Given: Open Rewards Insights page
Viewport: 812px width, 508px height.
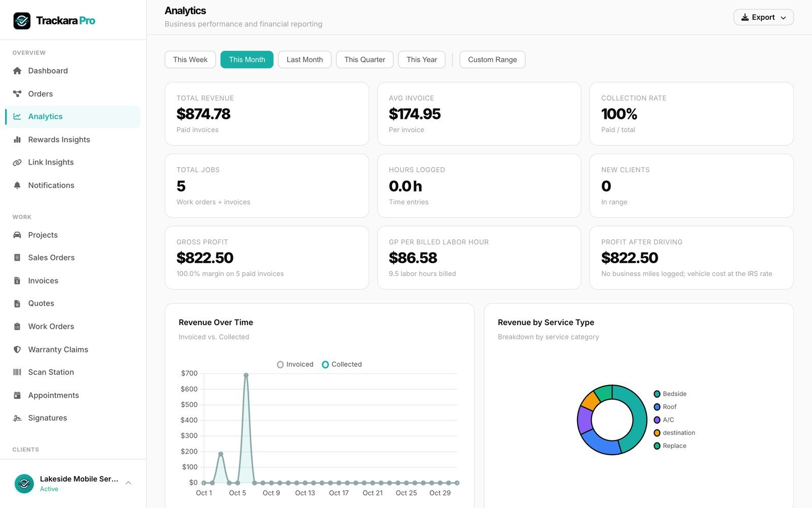Looking at the screenshot, I should point(73,139).
